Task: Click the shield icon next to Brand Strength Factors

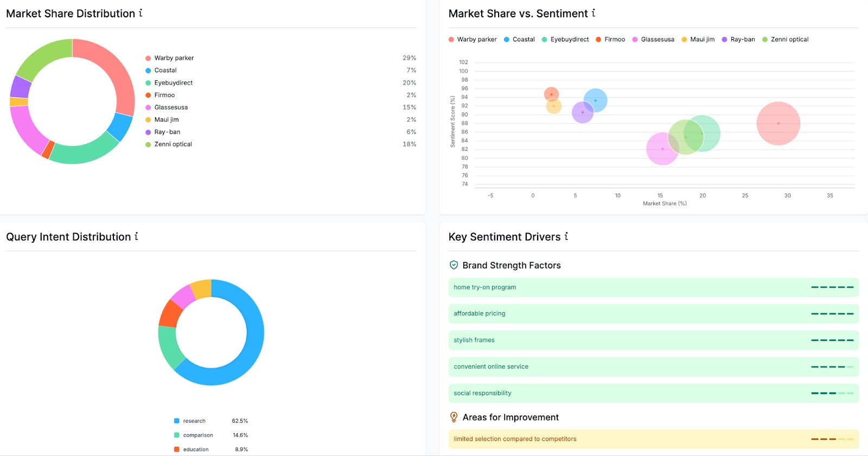Action: [x=454, y=265]
